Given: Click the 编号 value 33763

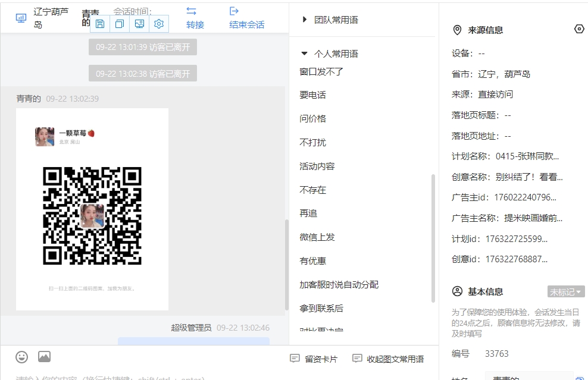Looking at the screenshot, I should [496, 354].
